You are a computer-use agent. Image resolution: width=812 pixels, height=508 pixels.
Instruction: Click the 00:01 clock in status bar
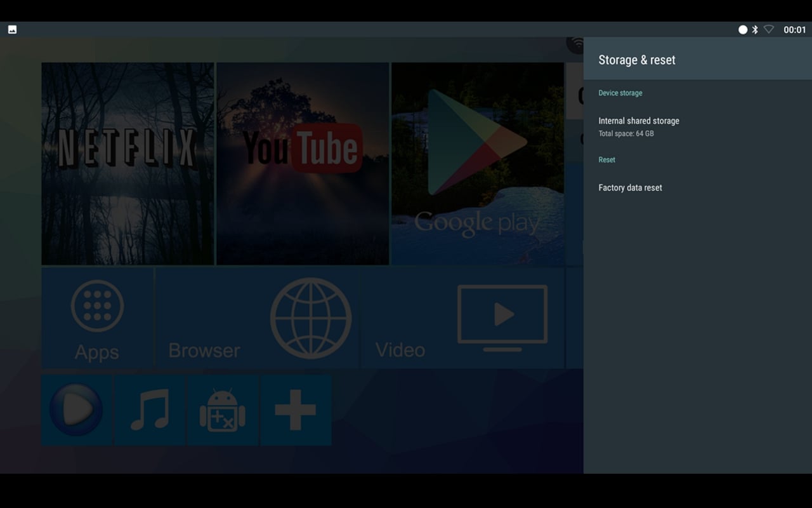point(795,30)
